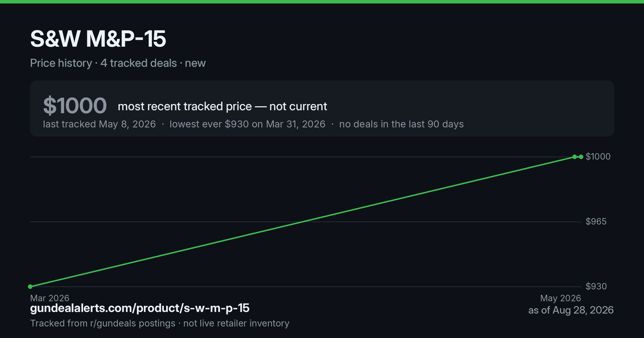Click the $930 y-axis label
The height and width of the screenshot is (338, 644).
596,286
